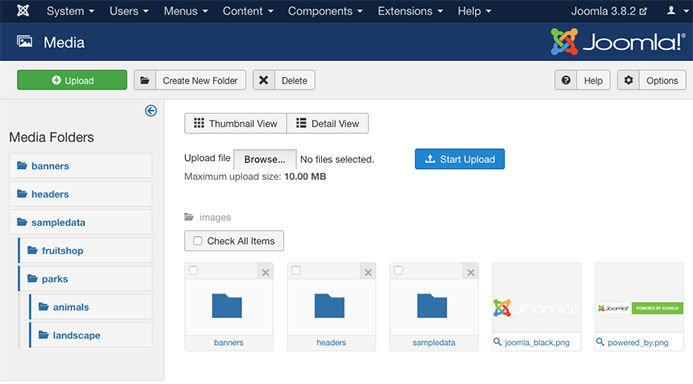
Task: Collapse sidebar with the circled arrow icon
Action: (x=151, y=110)
